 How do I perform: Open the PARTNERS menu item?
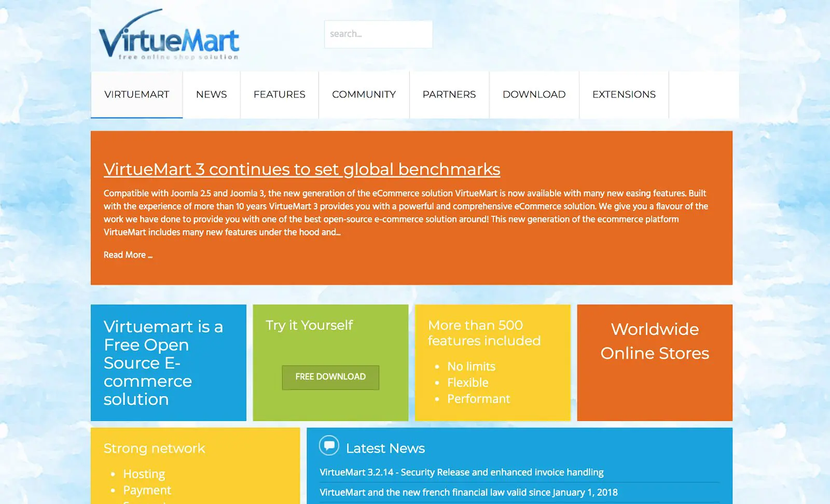tap(449, 94)
